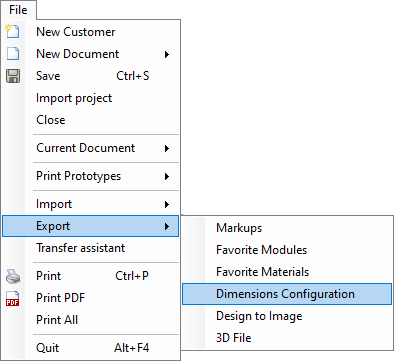Click the New Customer sparkle page icon
Screen dimensions: 394x361
coord(13,31)
